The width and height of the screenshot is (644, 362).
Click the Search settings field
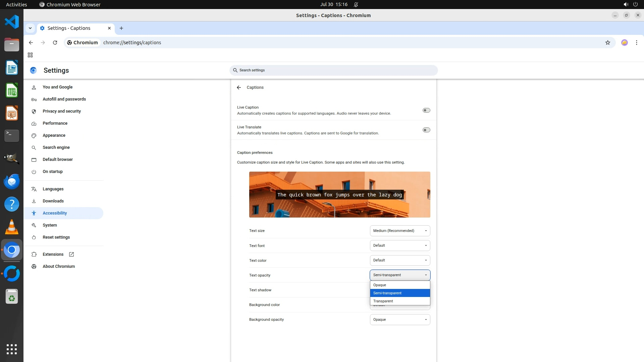[x=333, y=70]
